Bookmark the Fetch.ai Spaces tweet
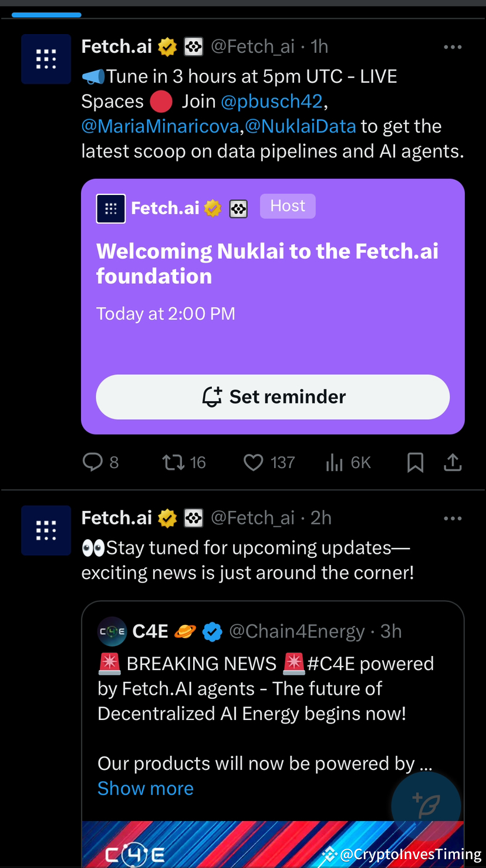 pyautogui.click(x=415, y=462)
